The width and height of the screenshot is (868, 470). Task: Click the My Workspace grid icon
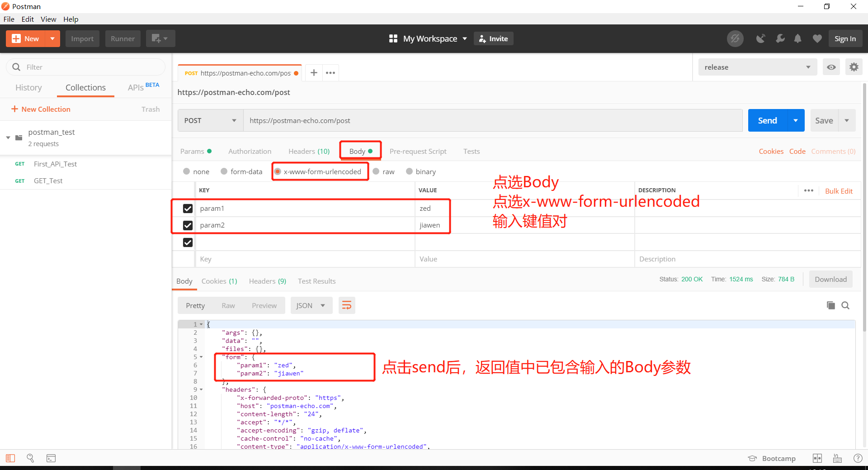393,38
